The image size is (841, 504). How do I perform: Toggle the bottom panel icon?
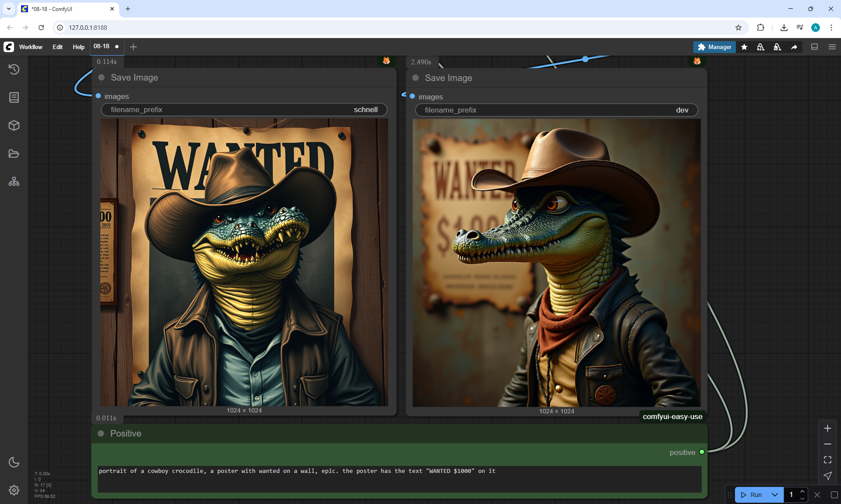pyautogui.click(x=815, y=47)
